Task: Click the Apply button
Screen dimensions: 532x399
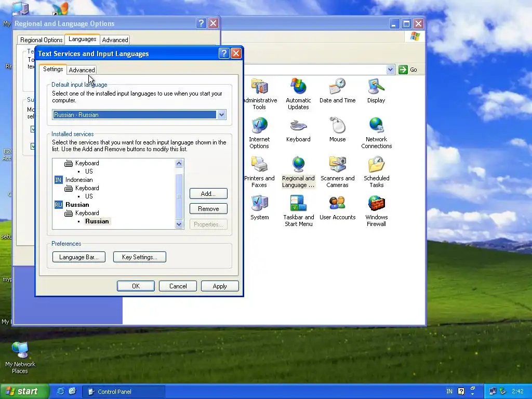Action: pos(220,286)
